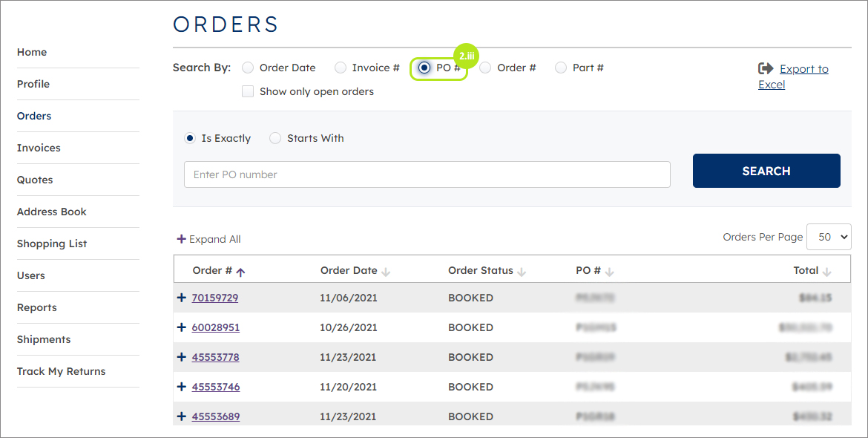Open Address Book in the sidebar
The width and height of the screenshot is (868, 438).
coord(51,212)
